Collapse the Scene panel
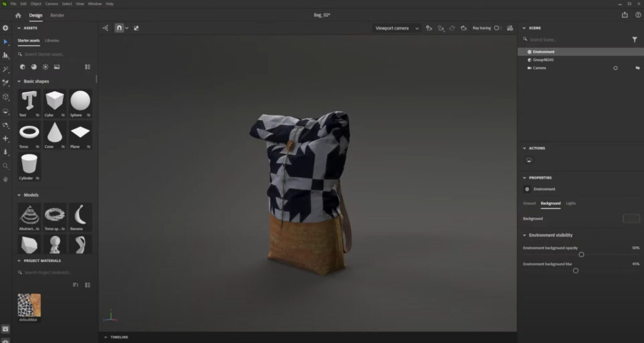 tap(524, 28)
